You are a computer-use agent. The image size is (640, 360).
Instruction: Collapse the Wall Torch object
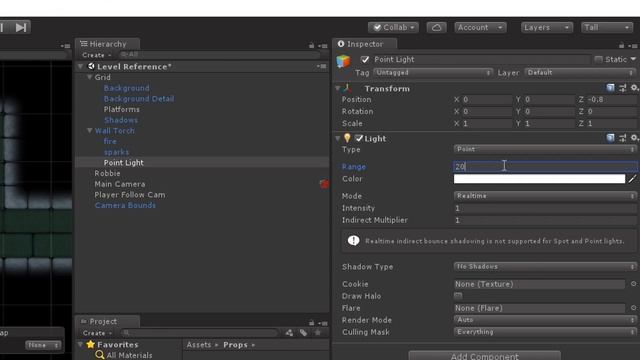tap(89, 131)
